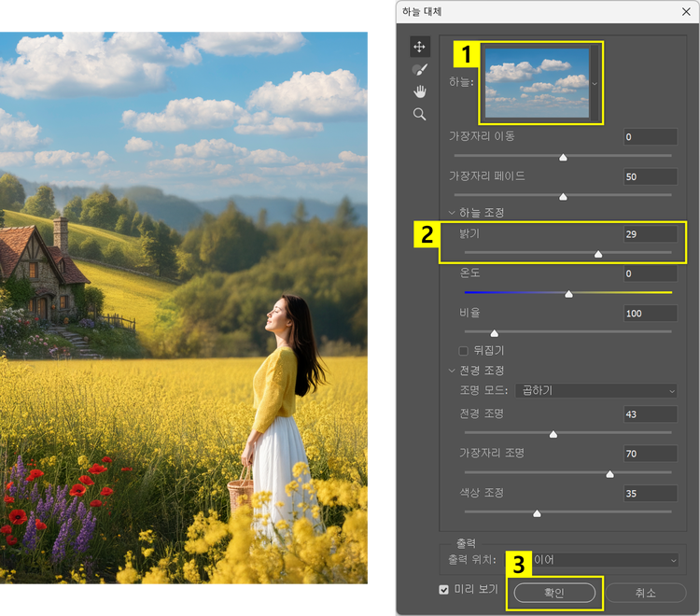Select the Sky Move tool
The width and height of the screenshot is (700, 616).
419,47
